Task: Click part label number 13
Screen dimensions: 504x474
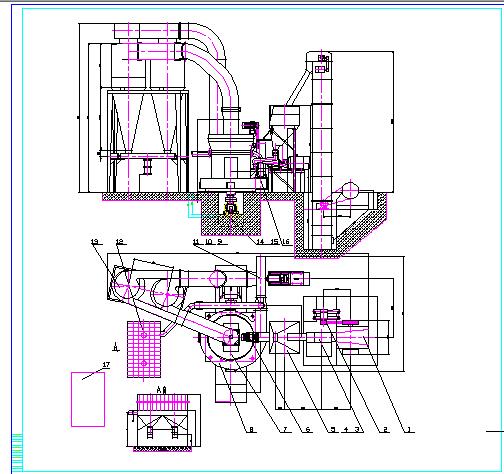Action: tap(94, 241)
